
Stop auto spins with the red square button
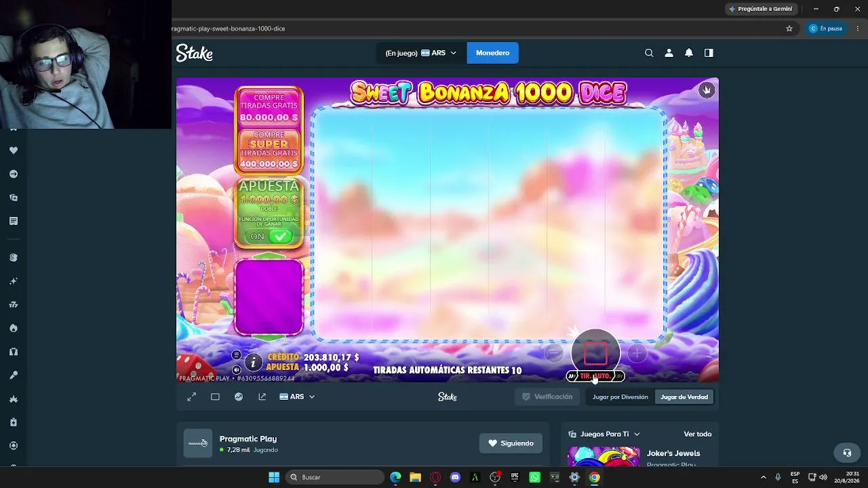[595, 352]
